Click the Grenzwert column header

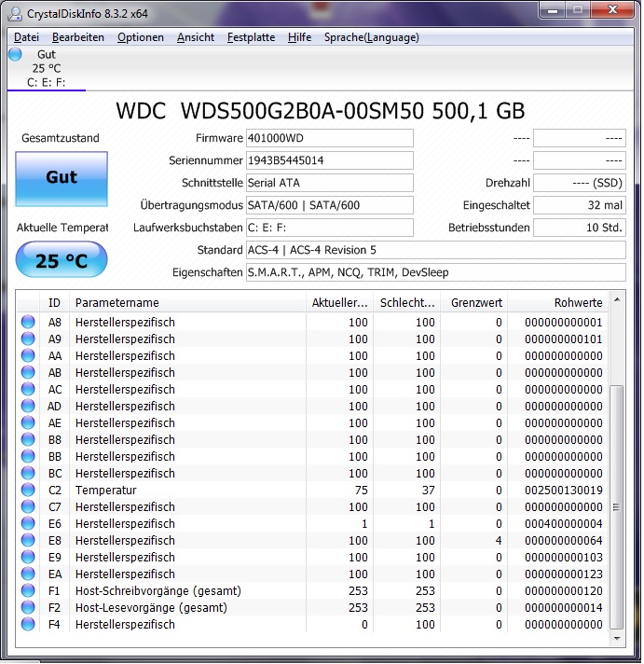pyautogui.click(x=473, y=302)
